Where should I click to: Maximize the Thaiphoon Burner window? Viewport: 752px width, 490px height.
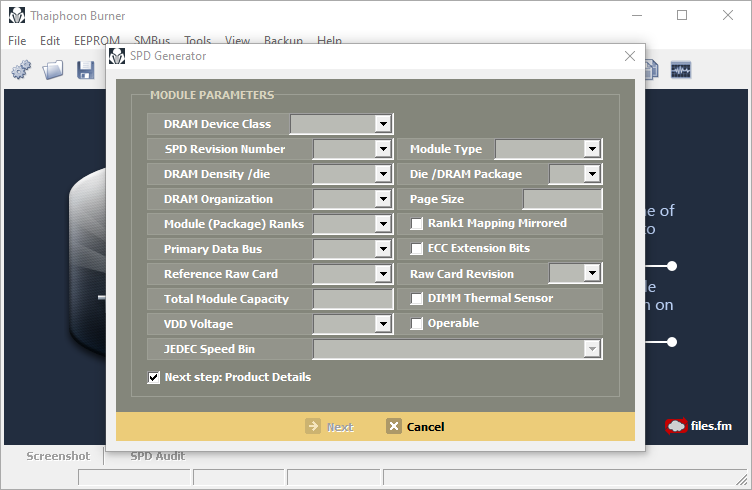[682, 15]
